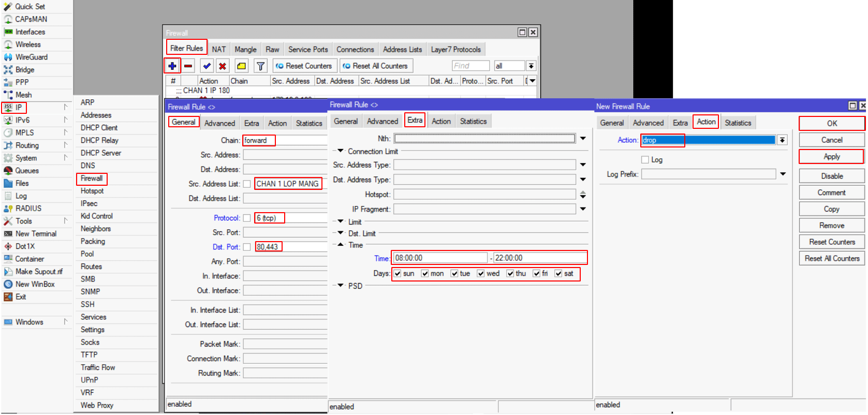Open Files from sidebar
This screenshot has width=868, height=415.
(22, 183)
